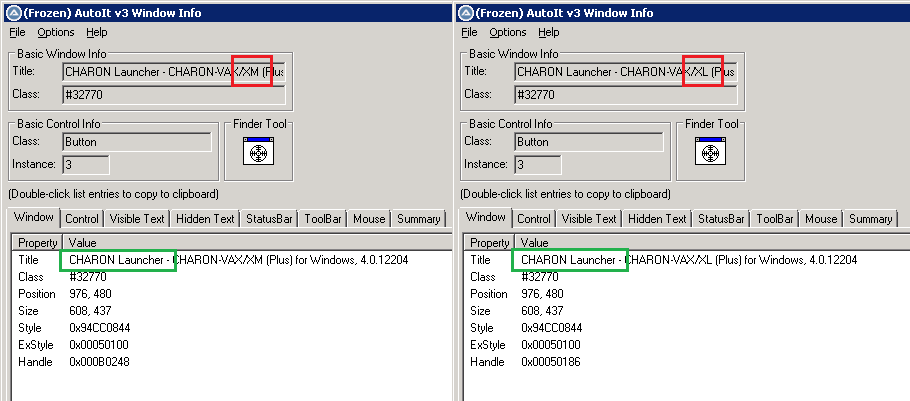Select Window tab in left window

coord(34,218)
